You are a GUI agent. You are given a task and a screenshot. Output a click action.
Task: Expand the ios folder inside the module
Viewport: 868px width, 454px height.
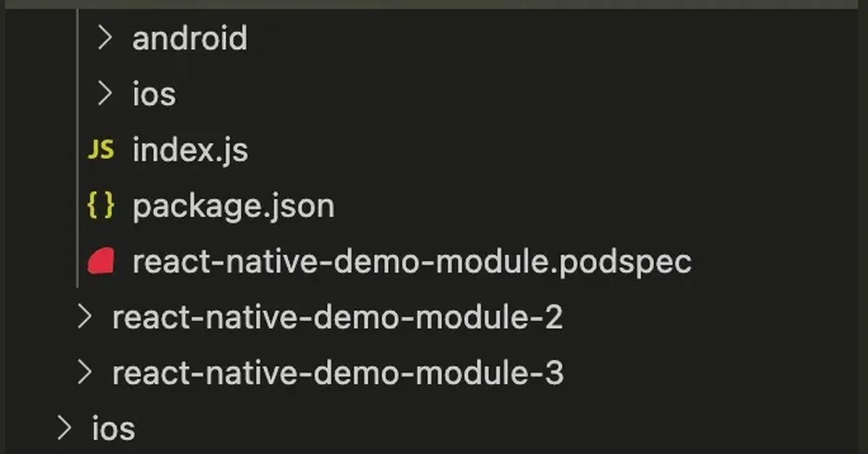[103, 93]
